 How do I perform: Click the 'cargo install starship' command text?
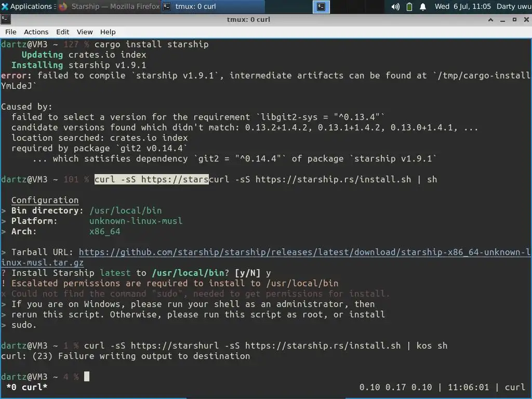pyautogui.click(x=151, y=44)
